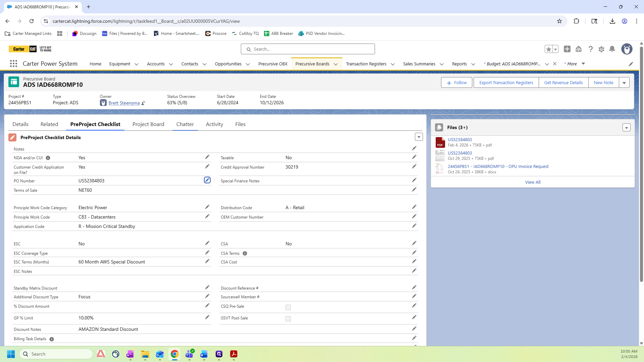Screen dimensions: 644x362
Task: Toggle the GSVT Post-Sale checkbox
Action: point(288,319)
